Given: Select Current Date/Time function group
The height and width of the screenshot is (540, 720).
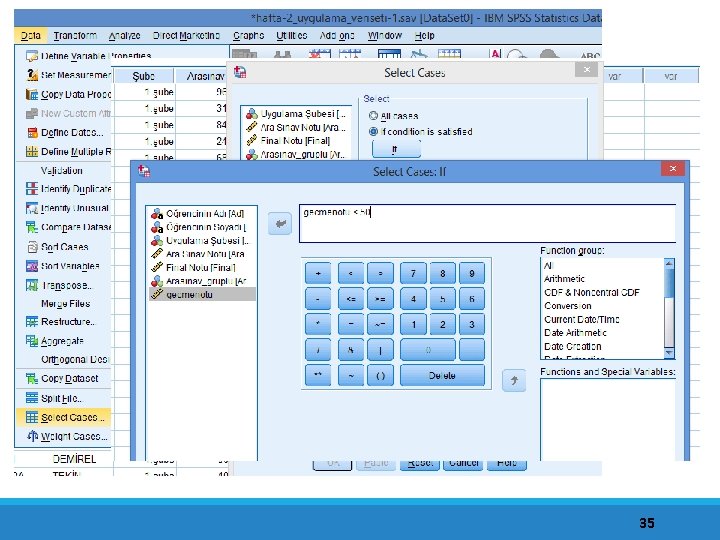Looking at the screenshot, I should pos(581,319).
